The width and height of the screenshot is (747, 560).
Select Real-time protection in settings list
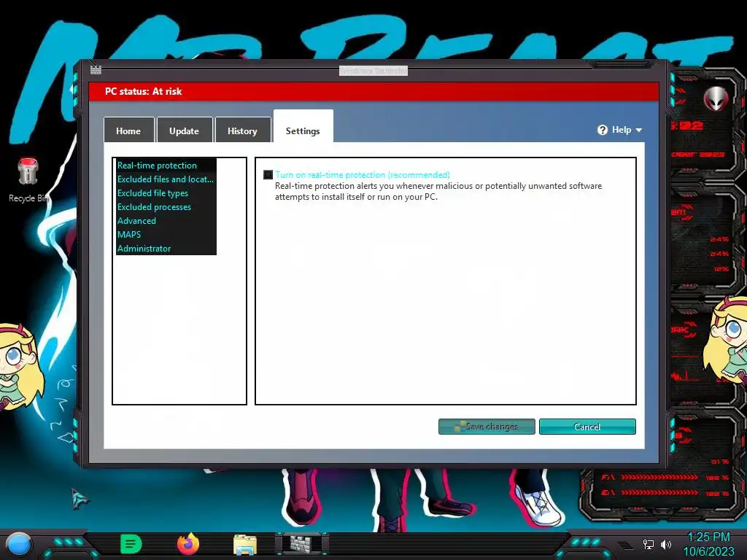click(x=157, y=166)
